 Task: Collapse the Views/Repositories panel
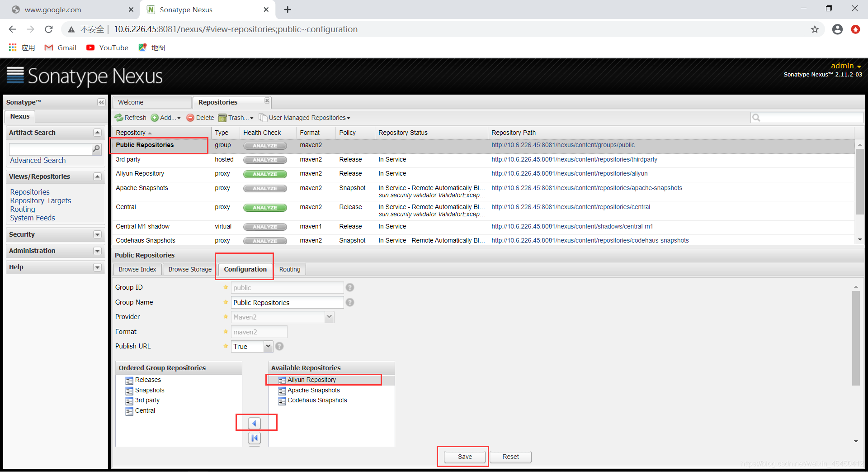97,176
